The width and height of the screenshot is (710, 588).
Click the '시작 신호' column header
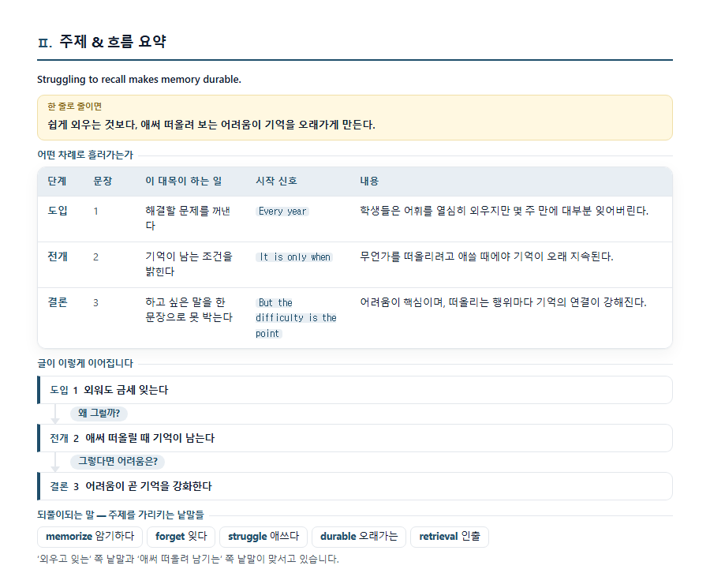click(276, 182)
